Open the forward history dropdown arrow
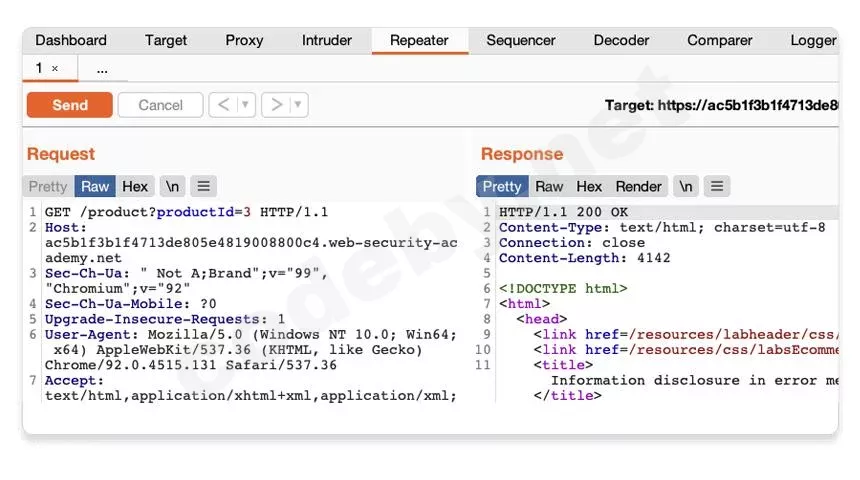 click(298, 105)
